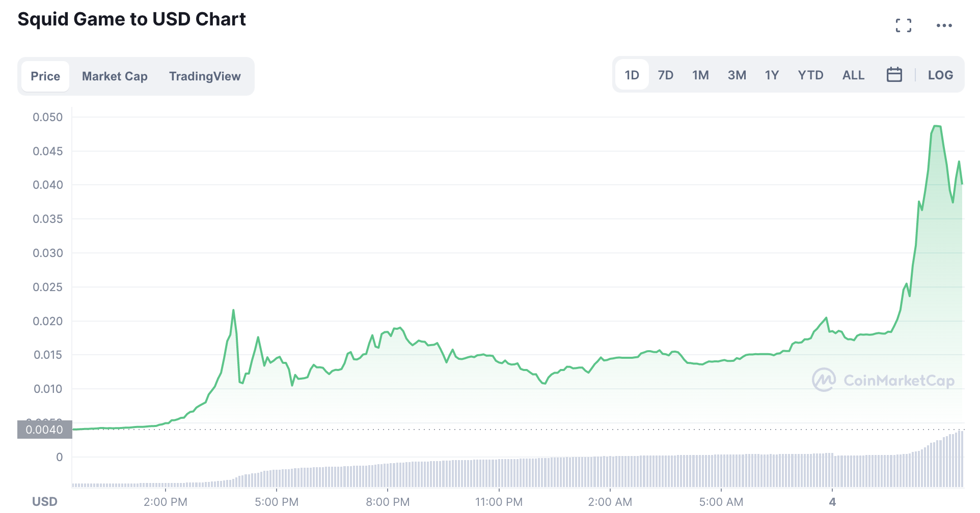Choose the 1Y time range
980x513 pixels.
[772, 75]
